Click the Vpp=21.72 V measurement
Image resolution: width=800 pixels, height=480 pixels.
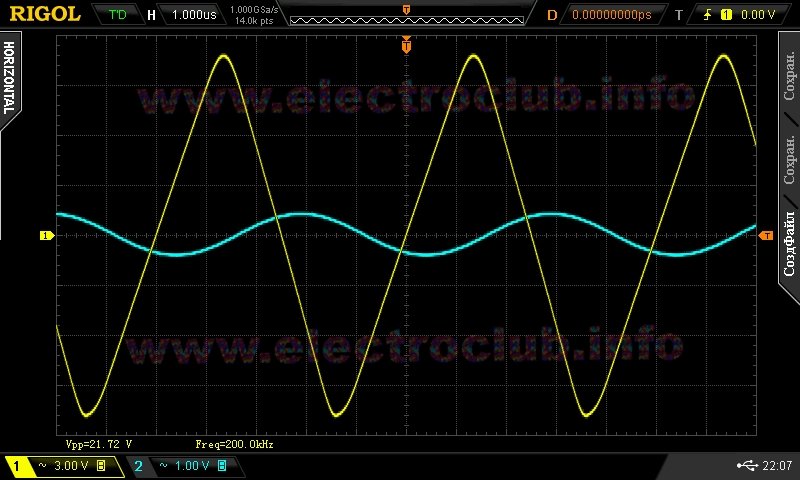coord(99,444)
